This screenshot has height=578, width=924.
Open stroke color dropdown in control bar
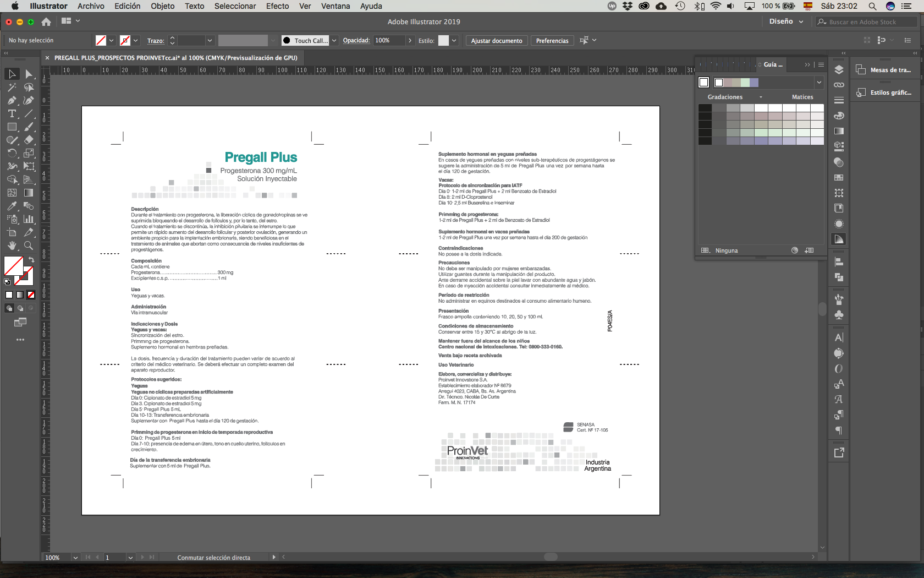tap(135, 40)
